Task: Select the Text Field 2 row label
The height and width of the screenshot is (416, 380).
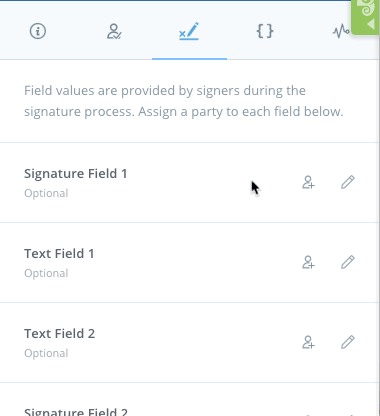Action: pos(60,334)
